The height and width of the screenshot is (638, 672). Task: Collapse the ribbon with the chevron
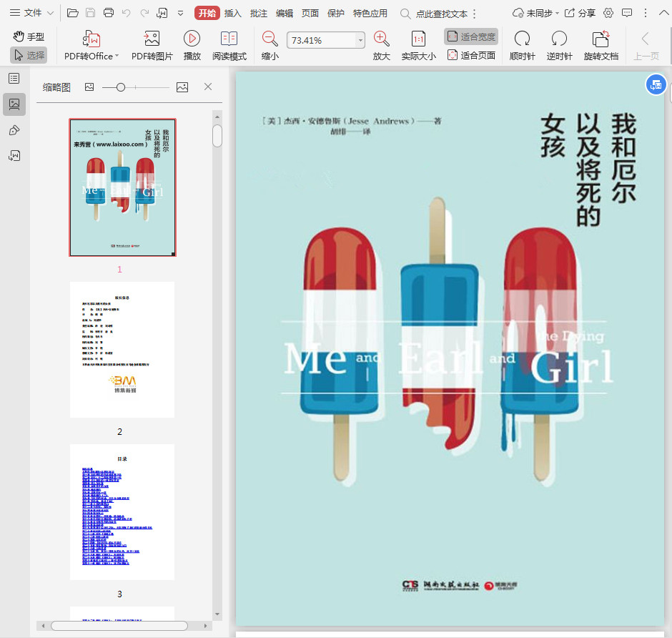click(663, 13)
